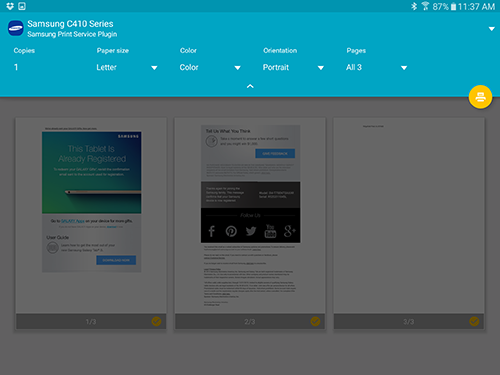Tap the 1/3 page label

[x=91, y=322]
